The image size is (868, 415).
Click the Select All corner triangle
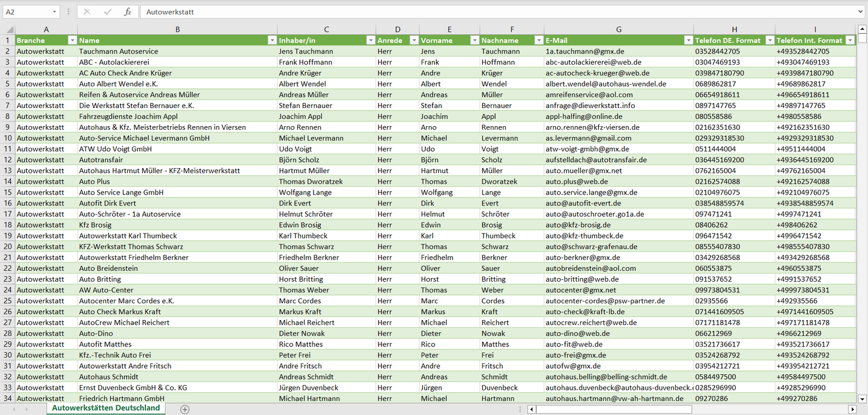tap(9, 29)
